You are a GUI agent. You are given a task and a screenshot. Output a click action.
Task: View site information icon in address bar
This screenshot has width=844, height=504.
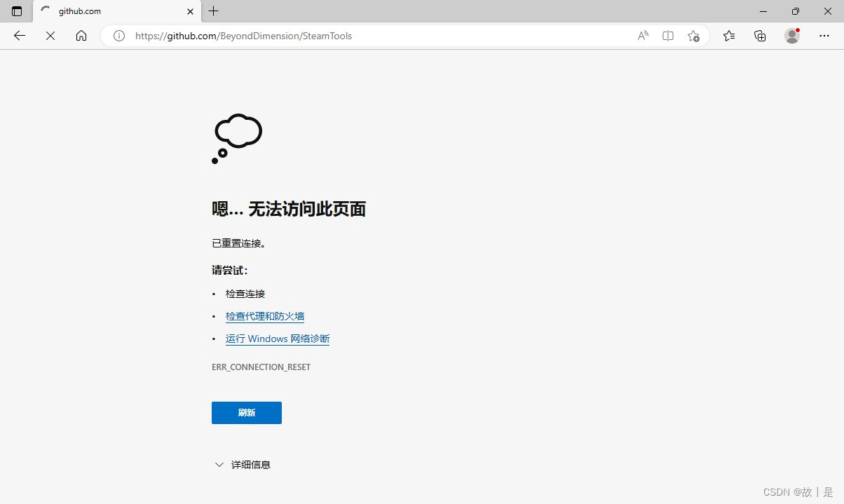click(119, 36)
